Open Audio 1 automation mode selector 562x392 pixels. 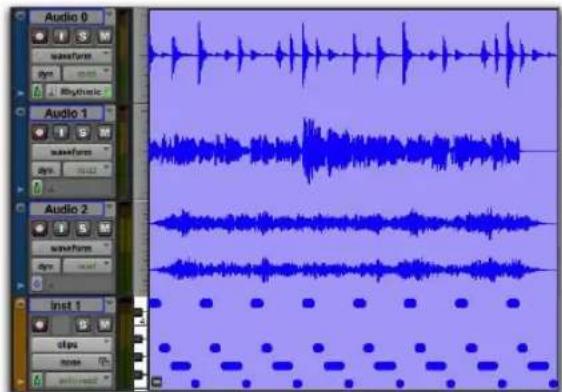pos(87,170)
